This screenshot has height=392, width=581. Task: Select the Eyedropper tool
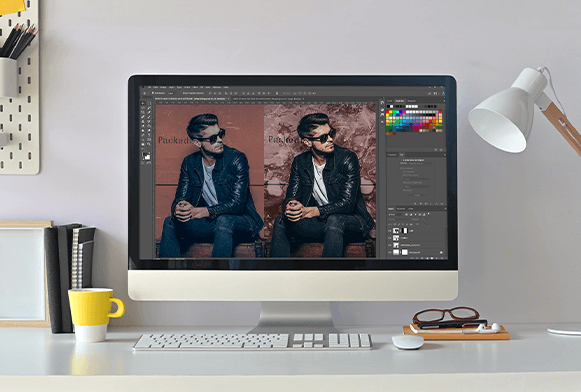(149, 112)
